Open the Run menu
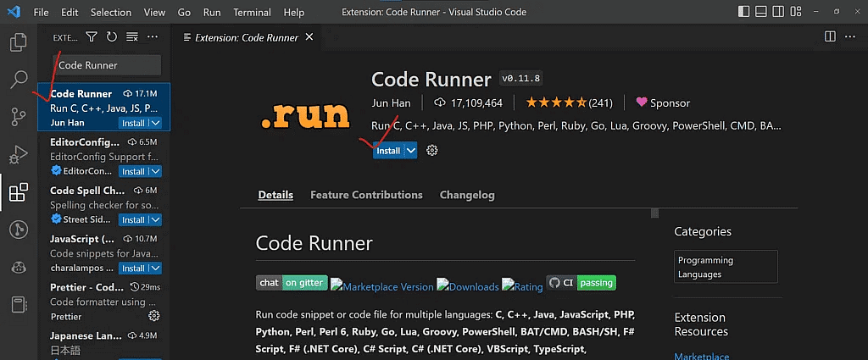This screenshot has width=868, height=360. [x=211, y=12]
